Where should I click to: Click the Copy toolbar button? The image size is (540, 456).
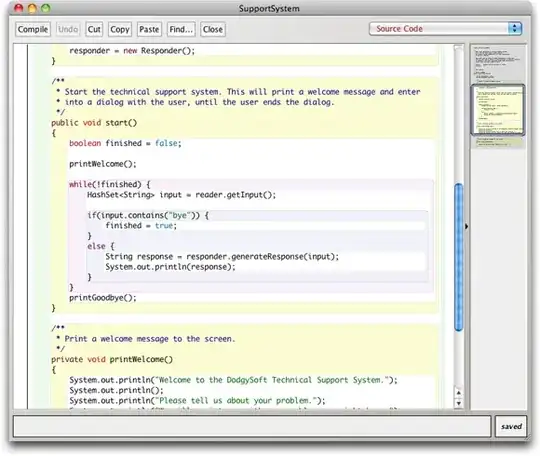tap(120, 29)
